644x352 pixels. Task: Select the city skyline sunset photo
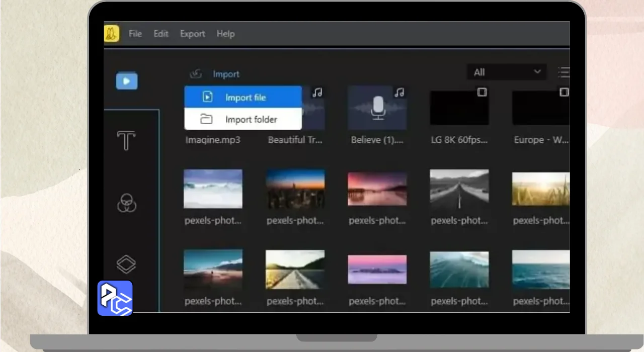tap(295, 189)
